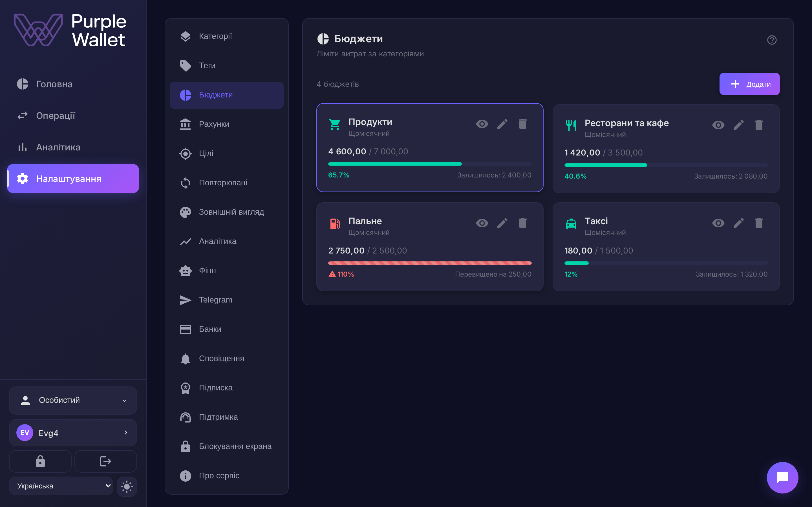Edit the Таксі budget with pencil icon
Image resolution: width=812 pixels, height=507 pixels.
pyautogui.click(x=738, y=223)
